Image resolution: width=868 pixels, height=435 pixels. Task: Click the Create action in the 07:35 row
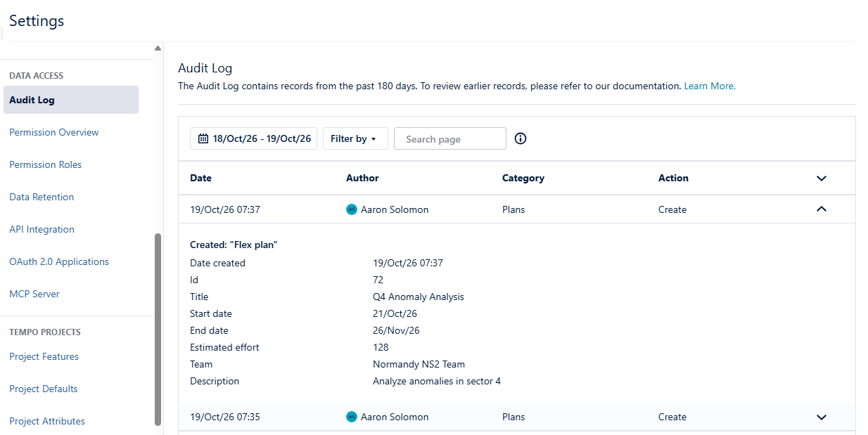point(672,417)
